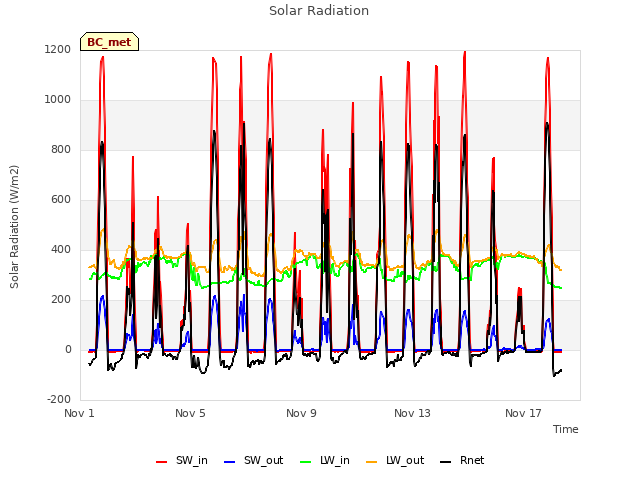Click the red SW_in legend swatch

162,462
